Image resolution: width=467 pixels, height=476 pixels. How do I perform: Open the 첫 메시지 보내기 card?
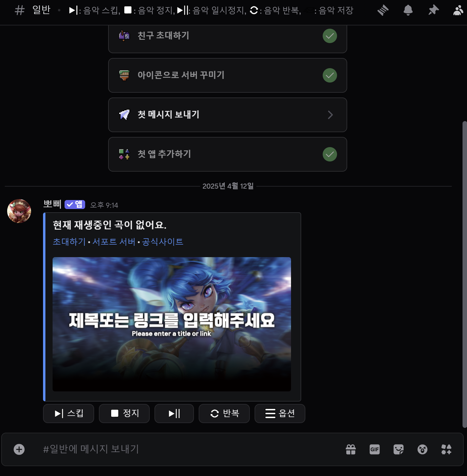click(227, 115)
